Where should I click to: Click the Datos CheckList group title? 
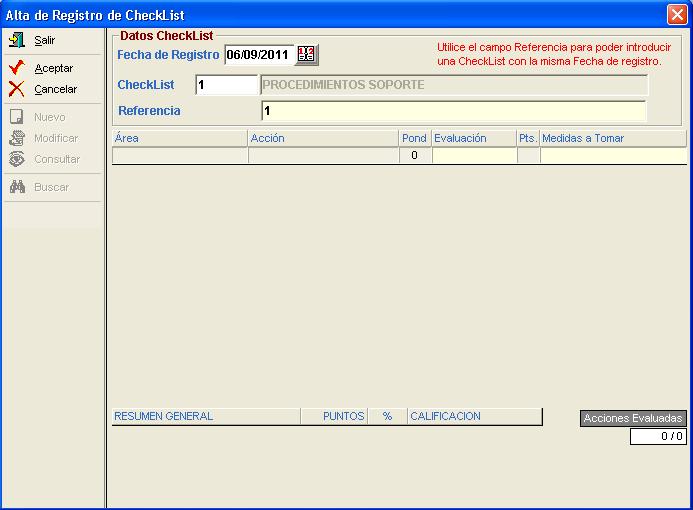point(167,36)
